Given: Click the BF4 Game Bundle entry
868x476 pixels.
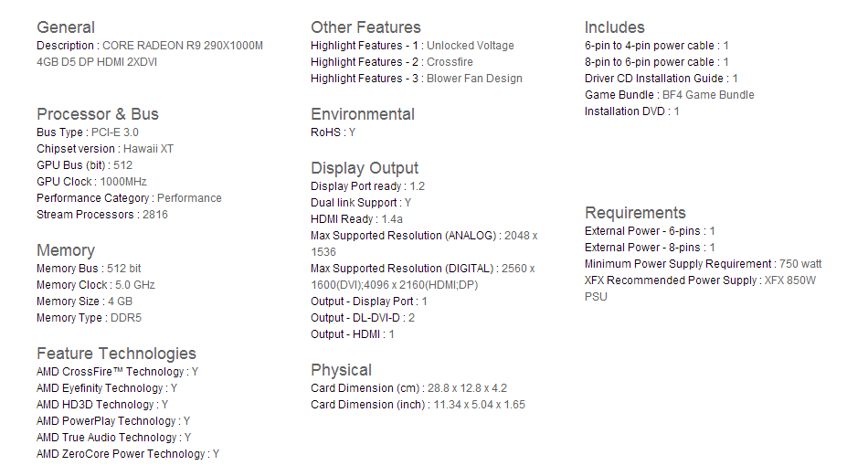Looking at the screenshot, I should tap(670, 95).
